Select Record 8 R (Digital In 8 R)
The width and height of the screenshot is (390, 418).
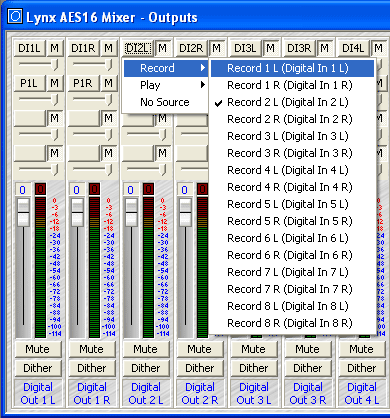(x=292, y=323)
